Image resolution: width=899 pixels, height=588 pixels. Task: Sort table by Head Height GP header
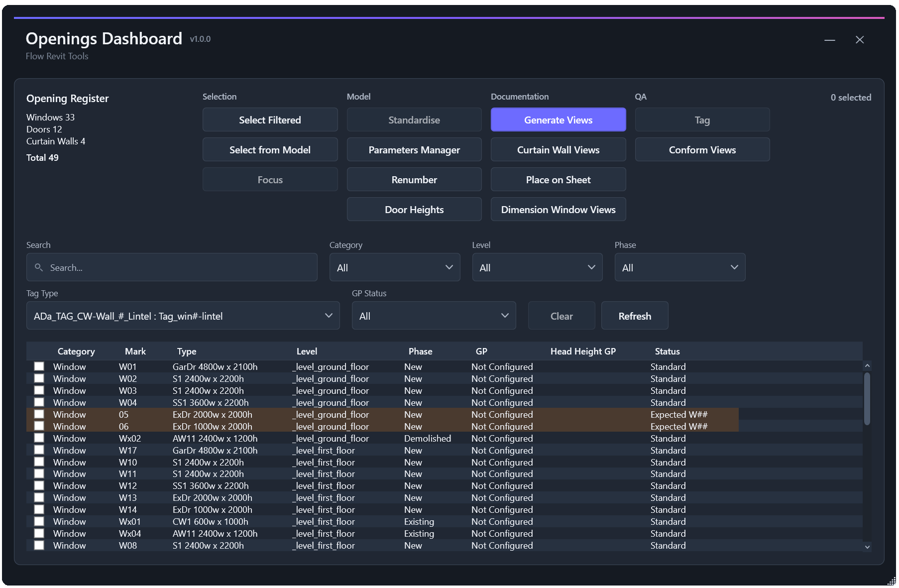tap(583, 351)
